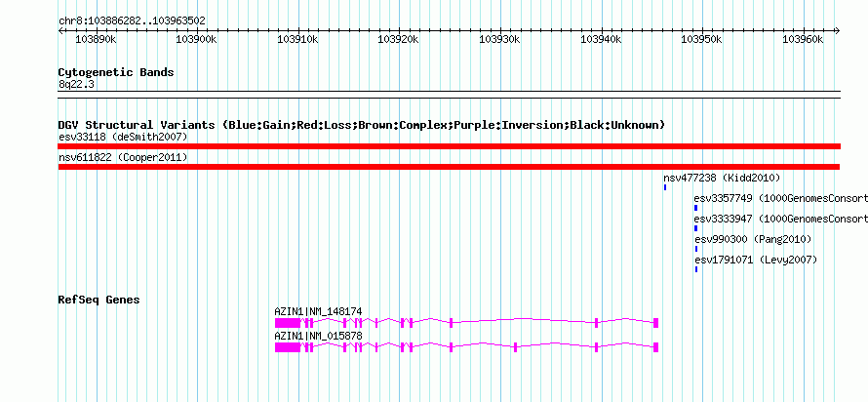
Task: Click the 103900k ruler tick label
Action: tap(196, 40)
